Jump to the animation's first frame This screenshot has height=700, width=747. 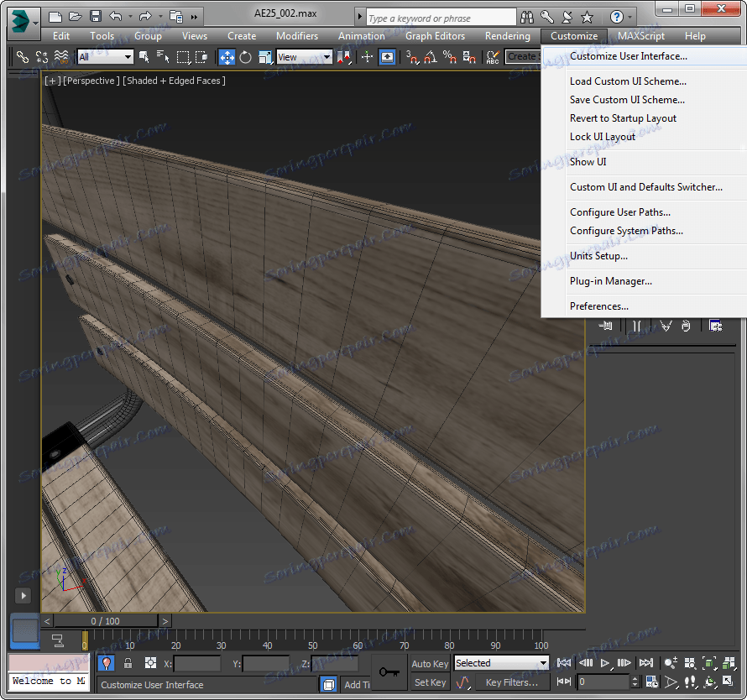pyautogui.click(x=564, y=663)
